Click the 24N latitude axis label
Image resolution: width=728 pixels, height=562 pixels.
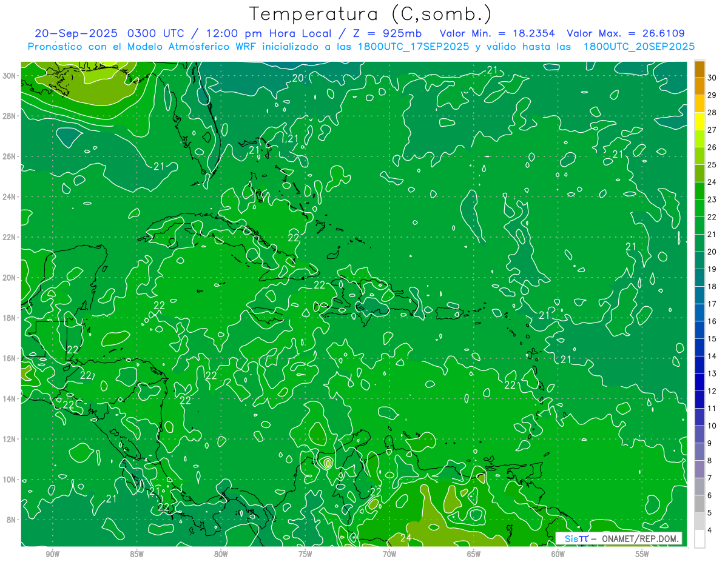coord(10,196)
